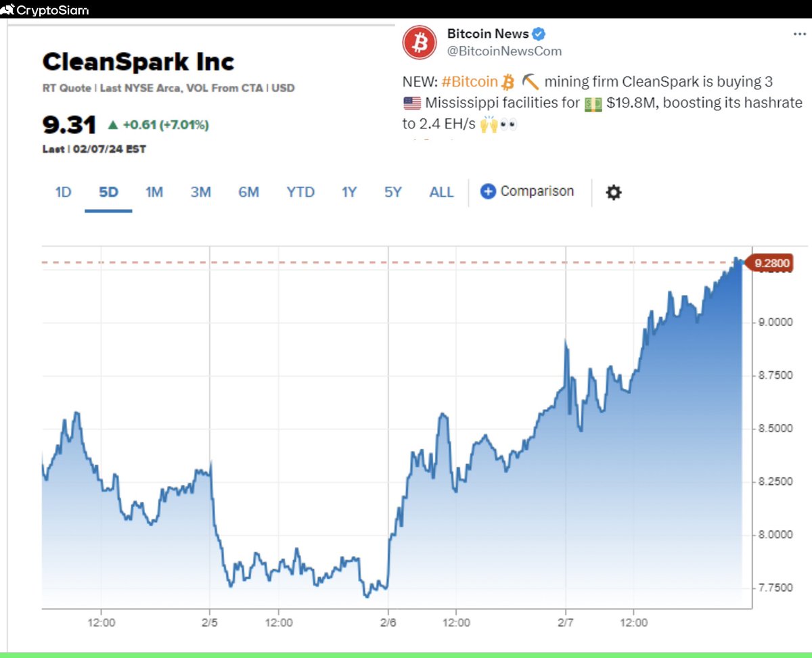Open the tweet three-dot more menu
Viewport: 812px width, 658px height.
(x=799, y=34)
